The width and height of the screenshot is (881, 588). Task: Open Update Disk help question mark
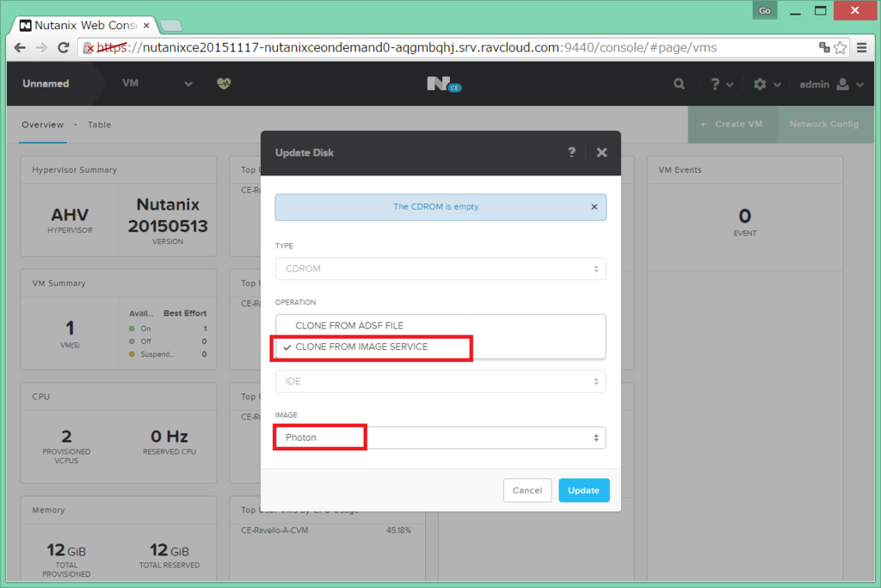pyautogui.click(x=571, y=152)
